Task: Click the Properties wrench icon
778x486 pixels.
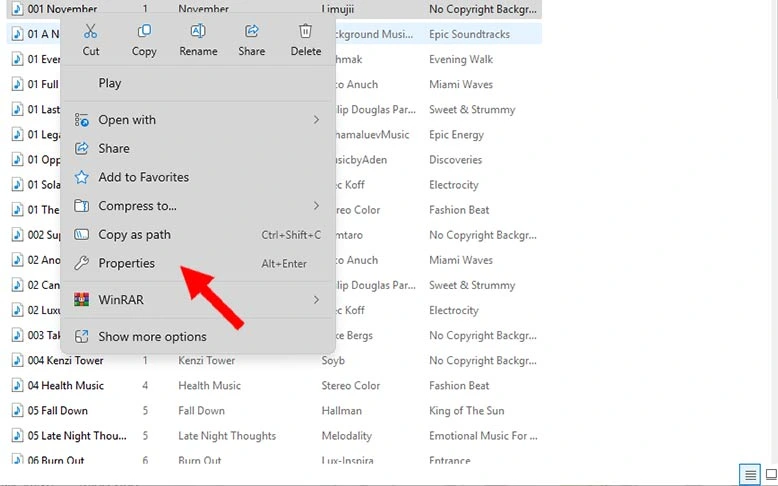Action: tap(82, 263)
